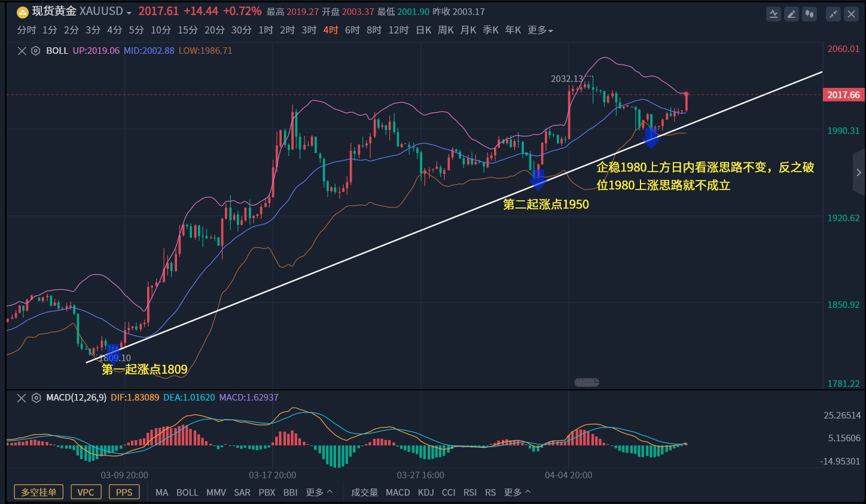Viewport: 866px width, 504px height.
Task: Select the 3分 timeframe
Action: (x=93, y=30)
